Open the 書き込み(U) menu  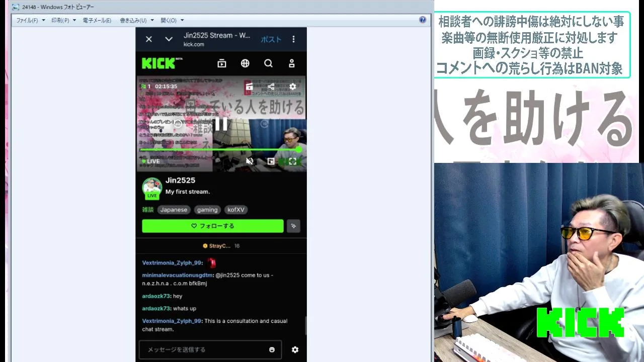tap(136, 21)
